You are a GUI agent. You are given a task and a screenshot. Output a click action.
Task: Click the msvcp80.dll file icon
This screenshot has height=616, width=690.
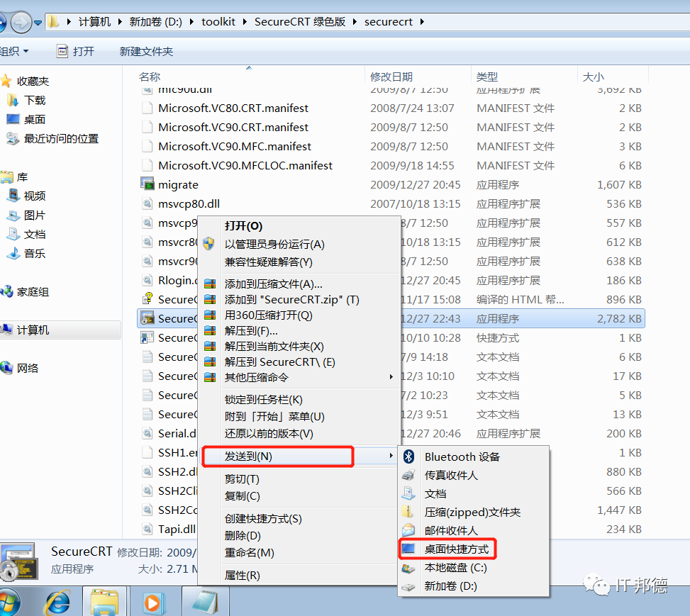click(148, 203)
